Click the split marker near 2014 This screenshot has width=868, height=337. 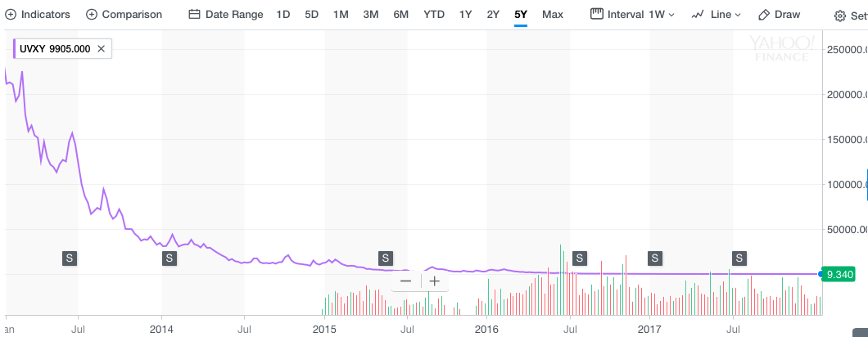[x=169, y=258]
